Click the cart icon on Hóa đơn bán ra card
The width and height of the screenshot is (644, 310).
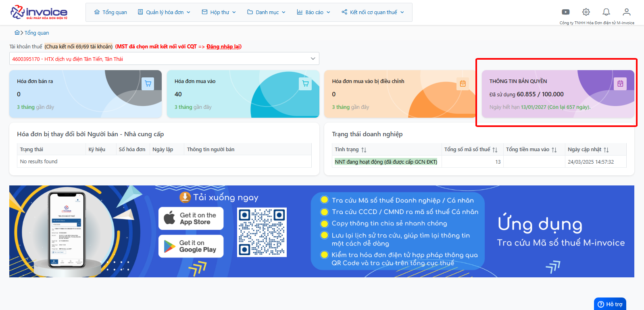pyautogui.click(x=148, y=84)
